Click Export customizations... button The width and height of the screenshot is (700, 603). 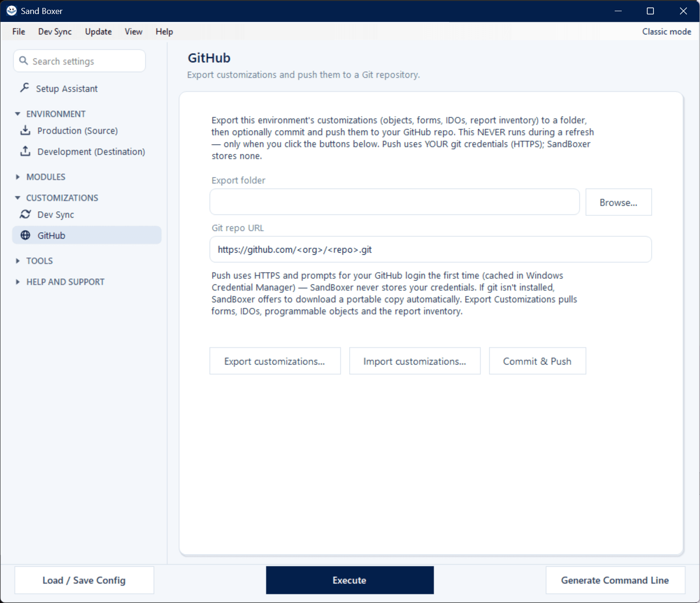(275, 361)
